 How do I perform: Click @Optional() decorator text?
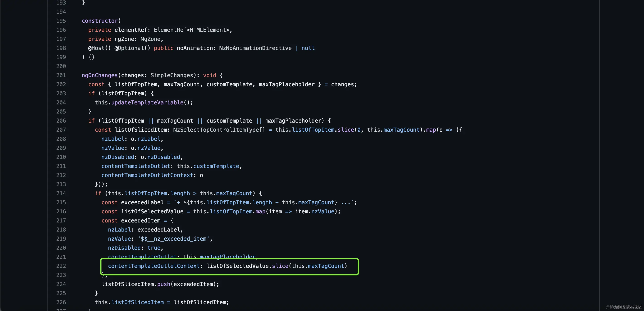pyautogui.click(x=132, y=48)
